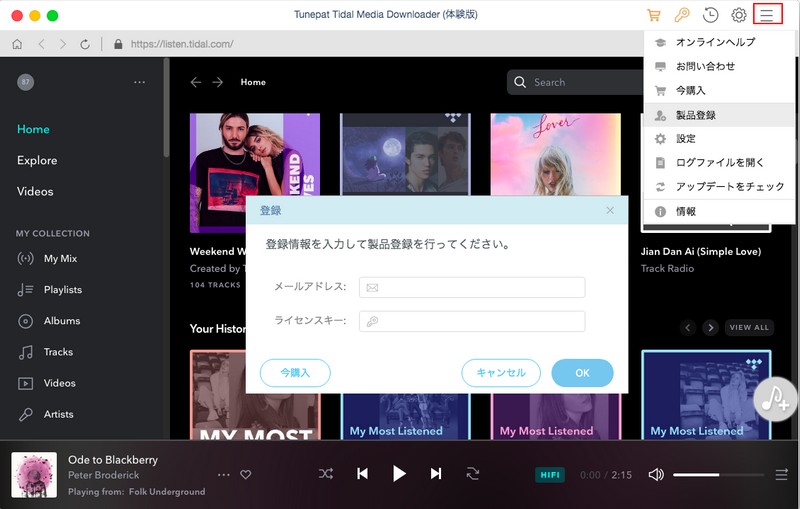
Task: Open Playlists in collection
Action: (49, 290)
